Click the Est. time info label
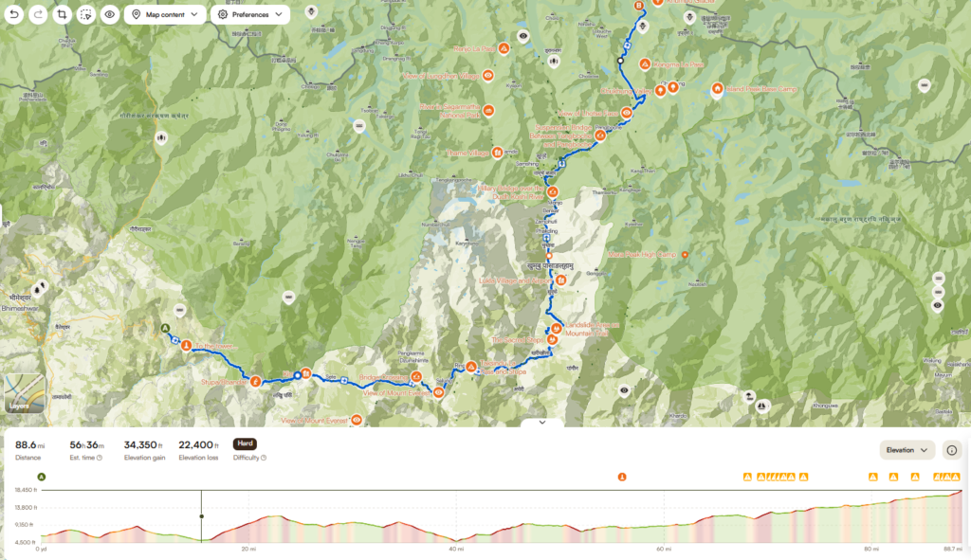Image resolution: width=971 pixels, height=560 pixels. (86, 458)
